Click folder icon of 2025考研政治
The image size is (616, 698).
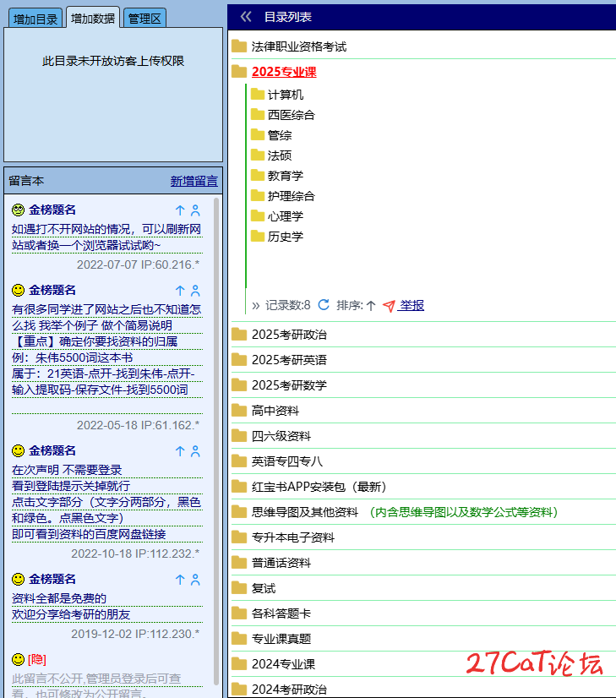tap(239, 335)
